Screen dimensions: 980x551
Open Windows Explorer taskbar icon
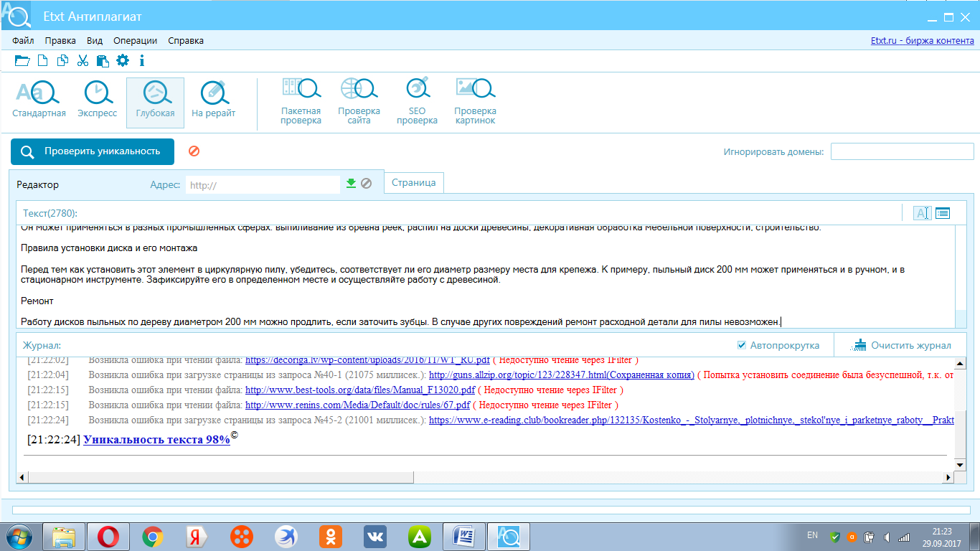(64, 536)
